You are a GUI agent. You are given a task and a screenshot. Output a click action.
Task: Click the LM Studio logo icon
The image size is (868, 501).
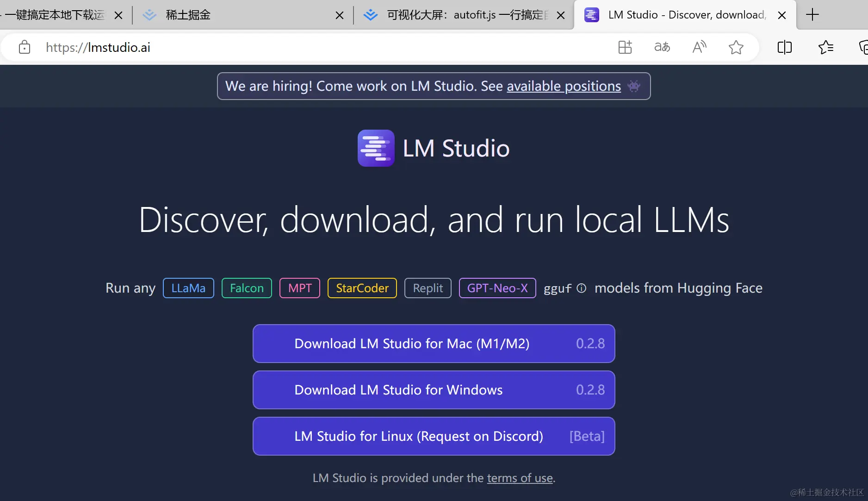[x=376, y=148]
